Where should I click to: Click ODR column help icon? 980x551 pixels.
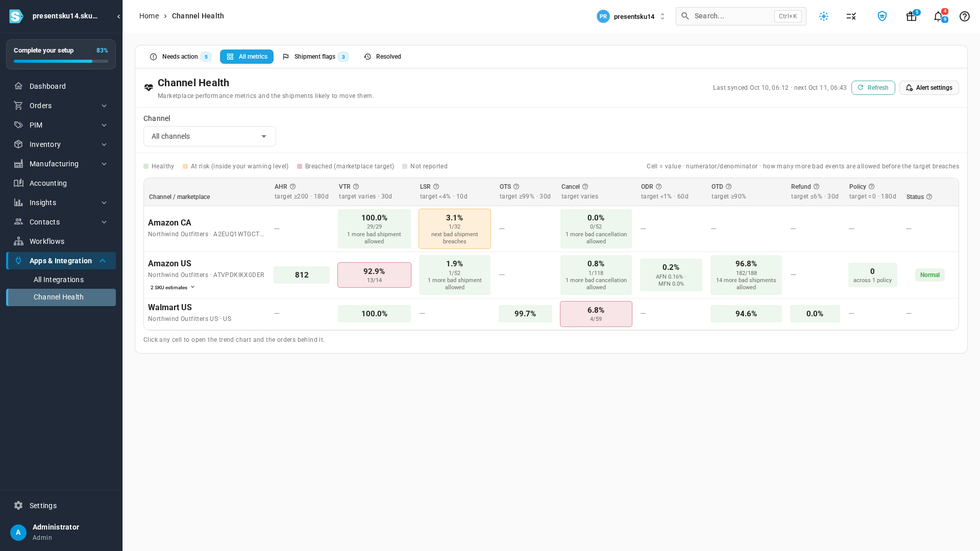tap(659, 187)
